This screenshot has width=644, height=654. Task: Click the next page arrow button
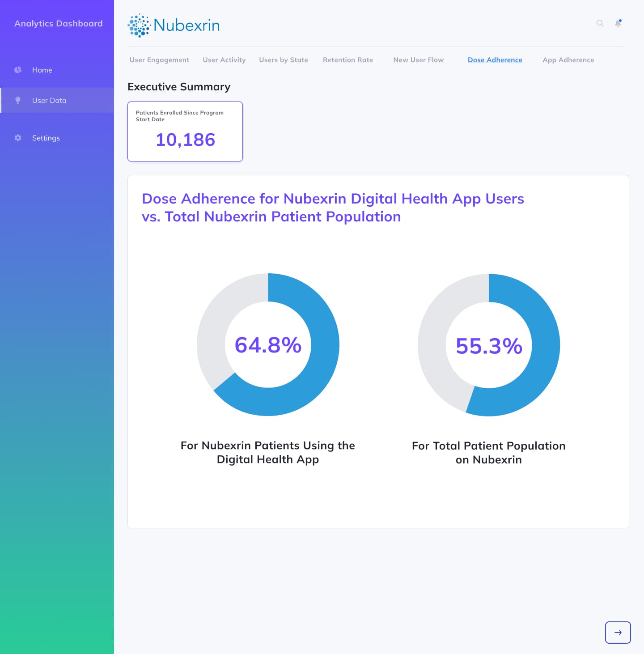point(618,633)
